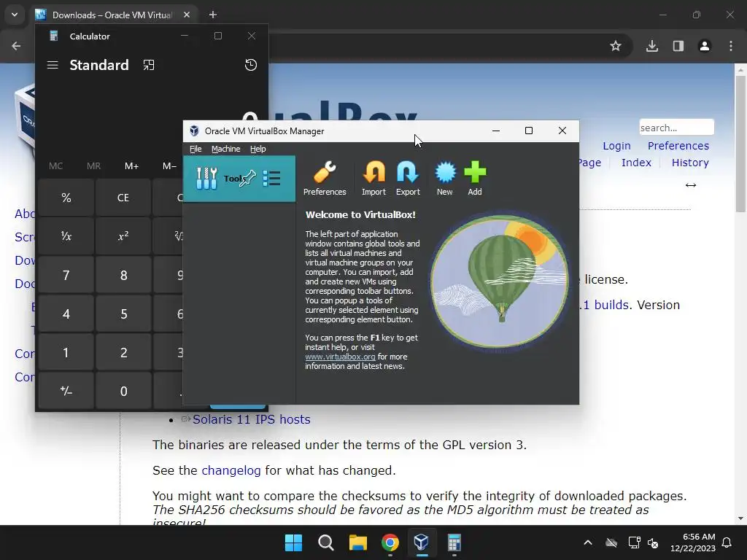
Task: Open Calculator history icon
Action: 251,65
